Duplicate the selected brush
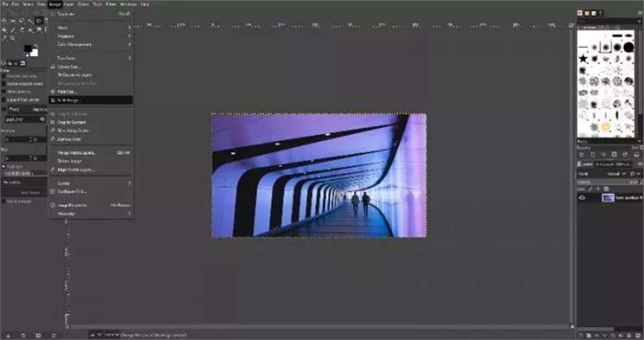 point(603,154)
